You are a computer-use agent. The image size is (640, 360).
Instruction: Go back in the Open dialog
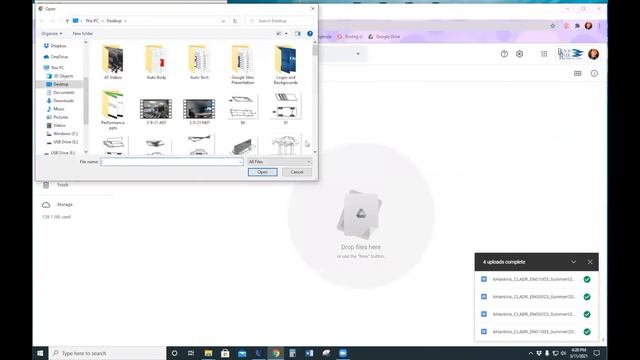pyautogui.click(x=42, y=21)
